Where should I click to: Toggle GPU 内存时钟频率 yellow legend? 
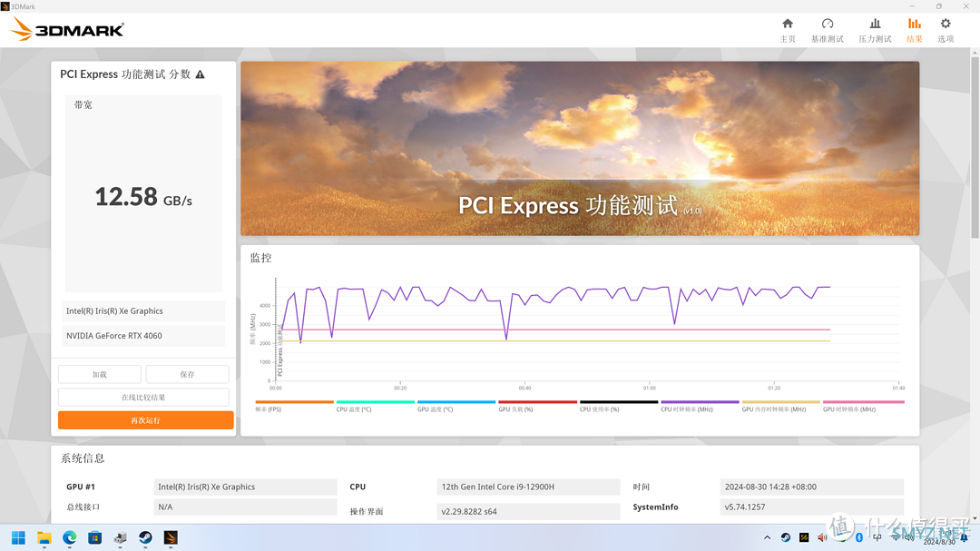(x=780, y=406)
